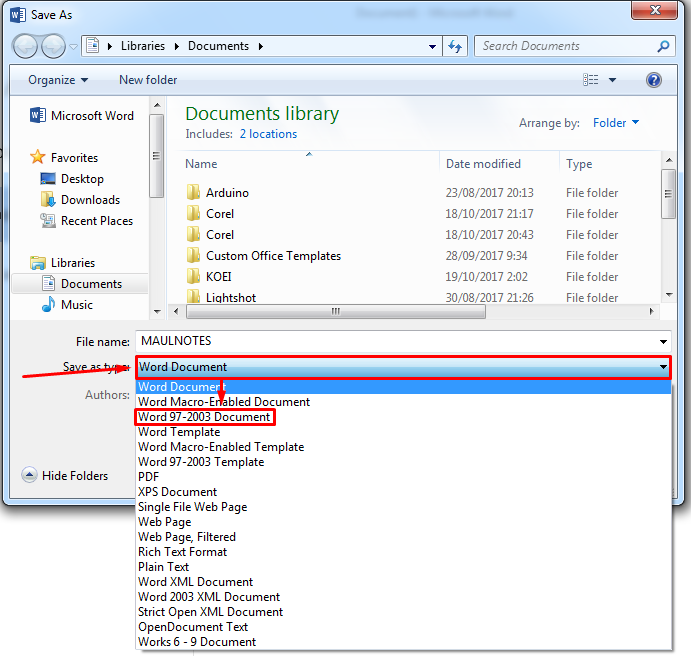The width and height of the screenshot is (691, 656).
Task: Select Microsoft Word in navigation pane
Action: pos(82,115)
